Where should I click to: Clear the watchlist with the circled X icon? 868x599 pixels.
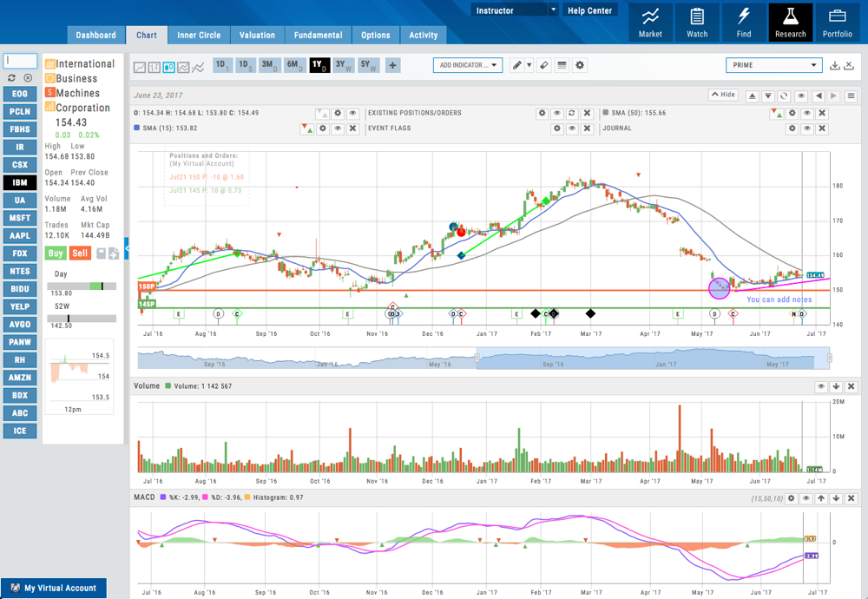point(28,78)
